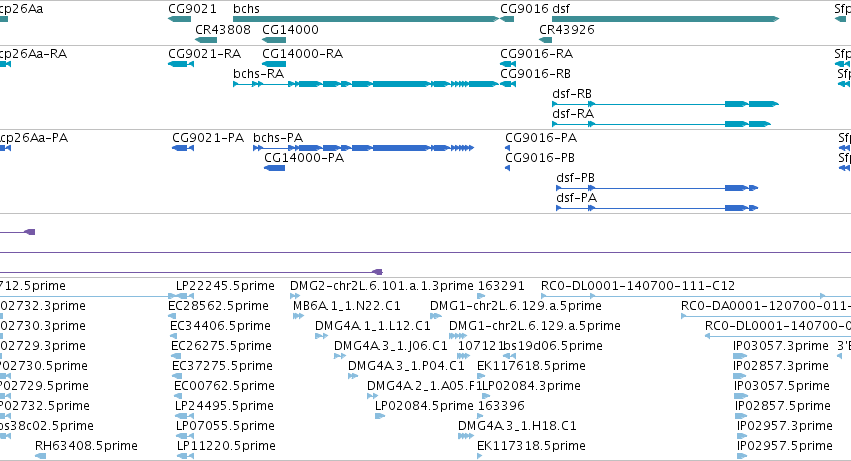Image resolution: width=851 pixels, height=461 pixels.
Task: Click EST EC28562.5prime
Action: 218,306
